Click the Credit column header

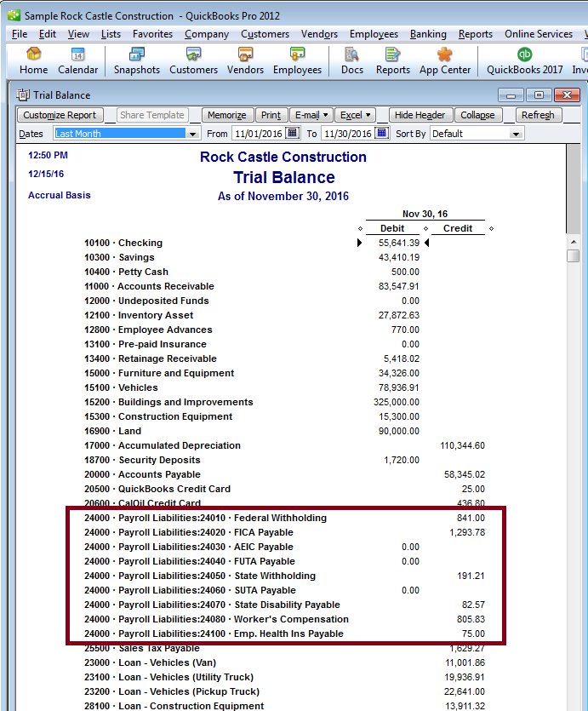pos(458,228)
